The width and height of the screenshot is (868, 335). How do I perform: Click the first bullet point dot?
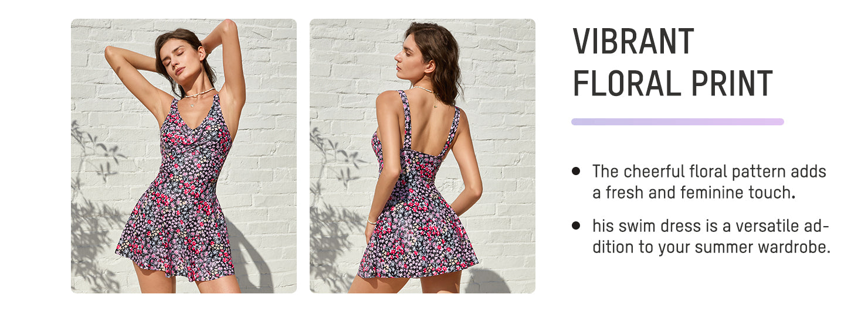[x=576, y=172]
